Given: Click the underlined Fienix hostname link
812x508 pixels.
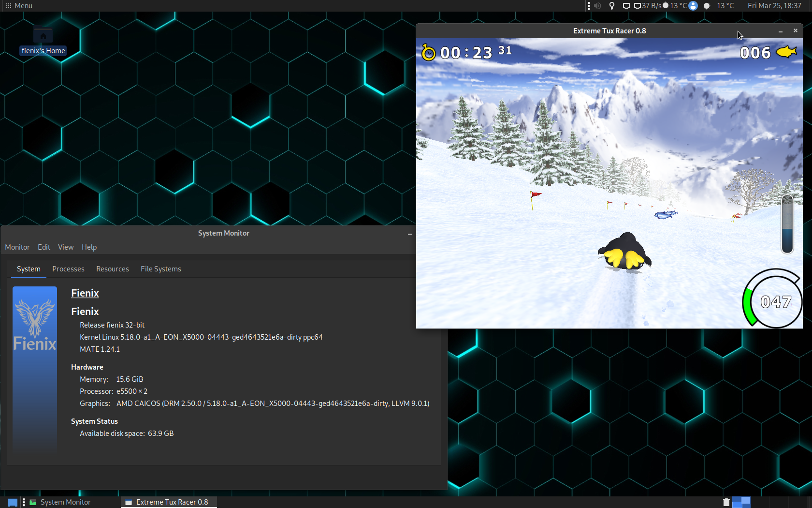Looking at the screenshot, I should (x=85, y=293).
